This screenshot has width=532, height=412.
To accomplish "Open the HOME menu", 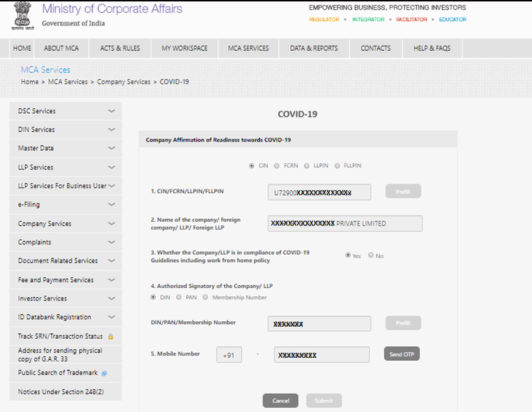I will (22, 48).
